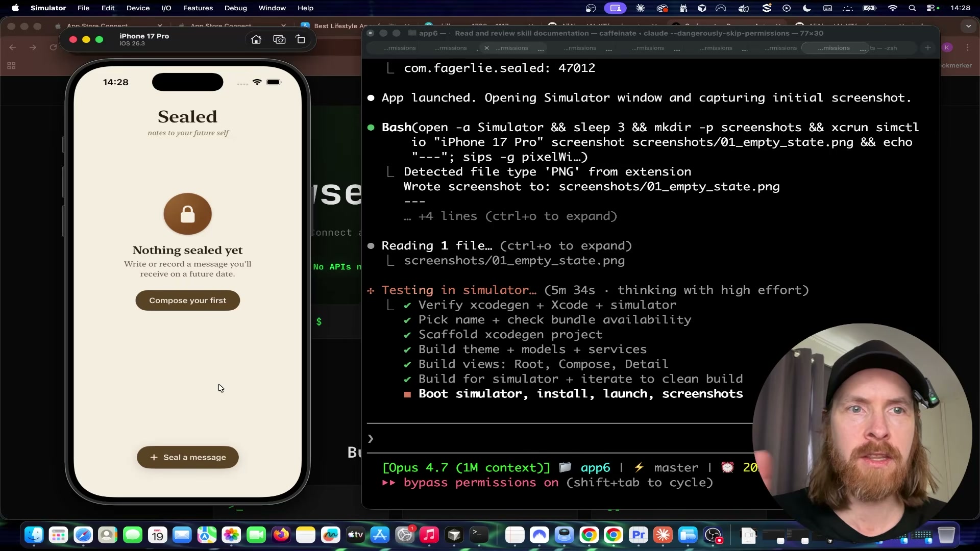Open the terminal overflow three-dot menu
The width and height of the screenshot is (980, 551).
tap(968, 47)
